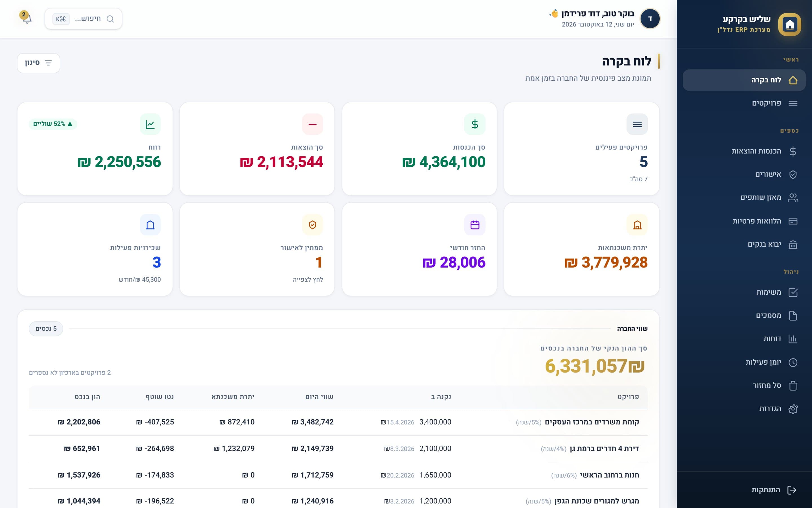Image resolution: width=812 pixels, height=508 pixels.
Task: Click mortgage balance value ₪ 872,410
Action: pyautogui.click(x=237, y=422)
